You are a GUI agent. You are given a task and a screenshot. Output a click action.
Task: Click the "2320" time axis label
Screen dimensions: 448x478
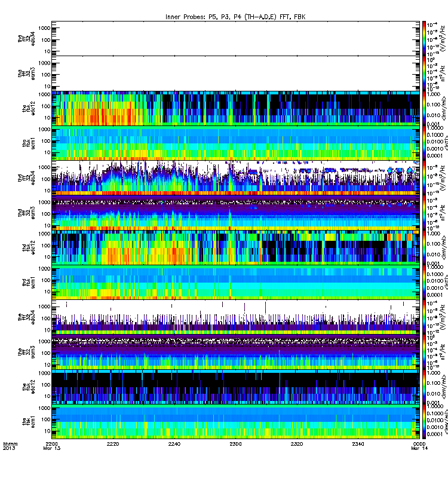(297, 444)
